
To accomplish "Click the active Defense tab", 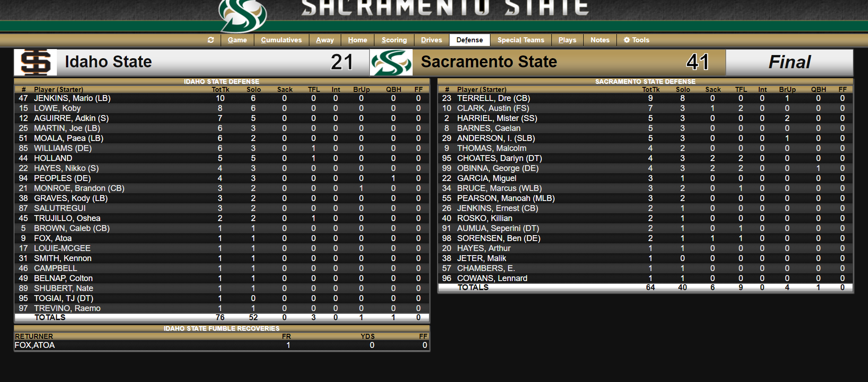I will tap(469, 40).
